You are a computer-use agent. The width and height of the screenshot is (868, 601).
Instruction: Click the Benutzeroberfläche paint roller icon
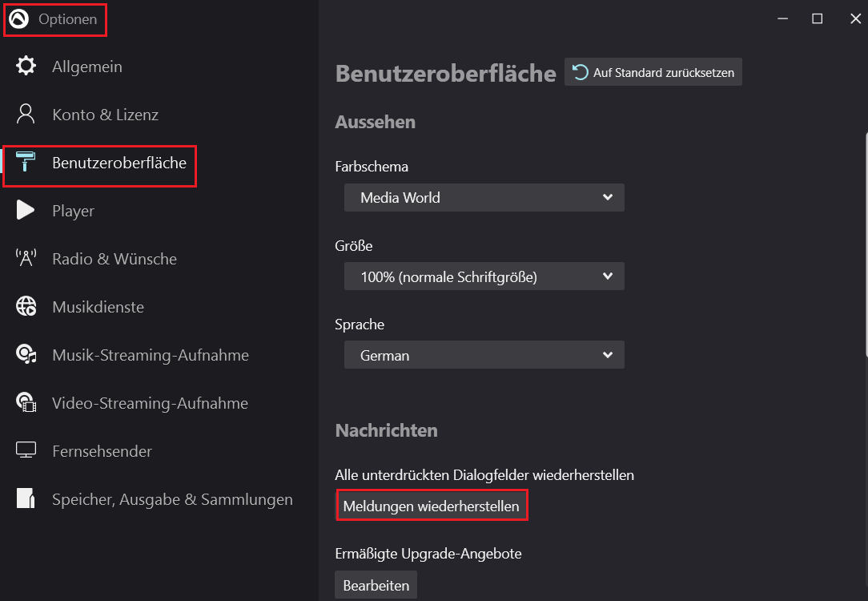point(26,161)
